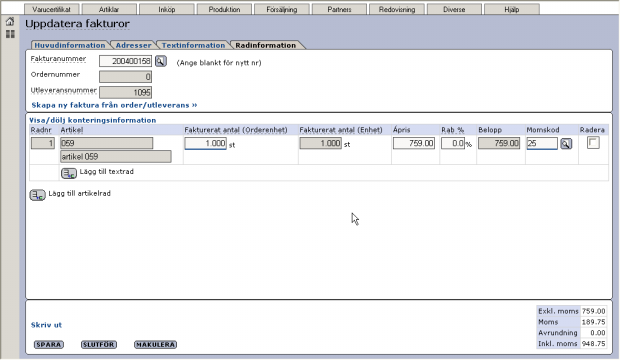Screen dimensions: 620x360
Task: Open the Försäljning menu
Action: [282, 9]
